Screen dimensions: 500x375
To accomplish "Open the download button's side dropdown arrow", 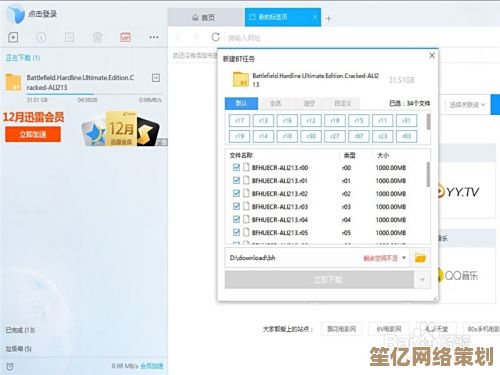I will [422, 280].
